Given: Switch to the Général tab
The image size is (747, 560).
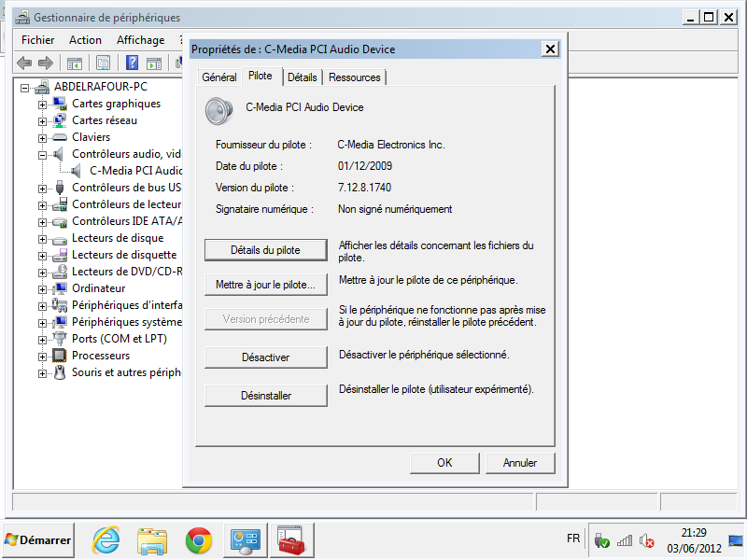Looking at the screenshot, I should click(219, 77).
